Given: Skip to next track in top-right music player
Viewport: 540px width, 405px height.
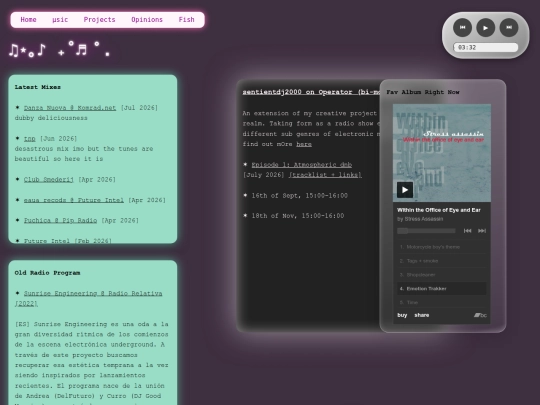Looking at the screenshot, I should (x=509, y=28).
